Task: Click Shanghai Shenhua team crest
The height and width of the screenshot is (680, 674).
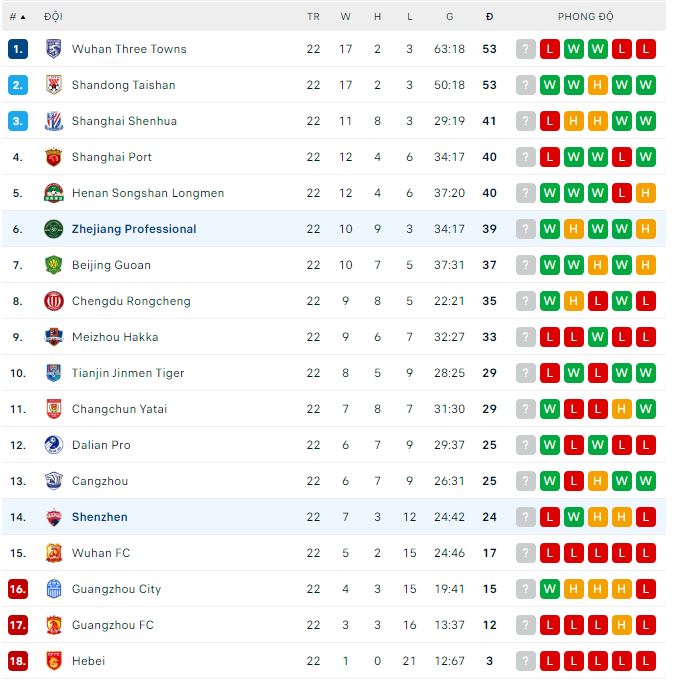Action: tap(54, 121)
